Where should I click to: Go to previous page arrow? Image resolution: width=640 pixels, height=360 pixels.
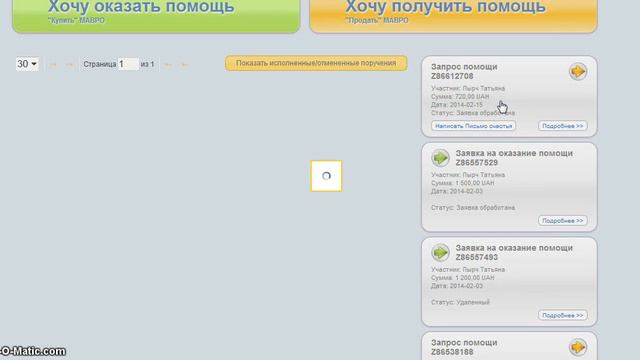(x=69, y=64)
